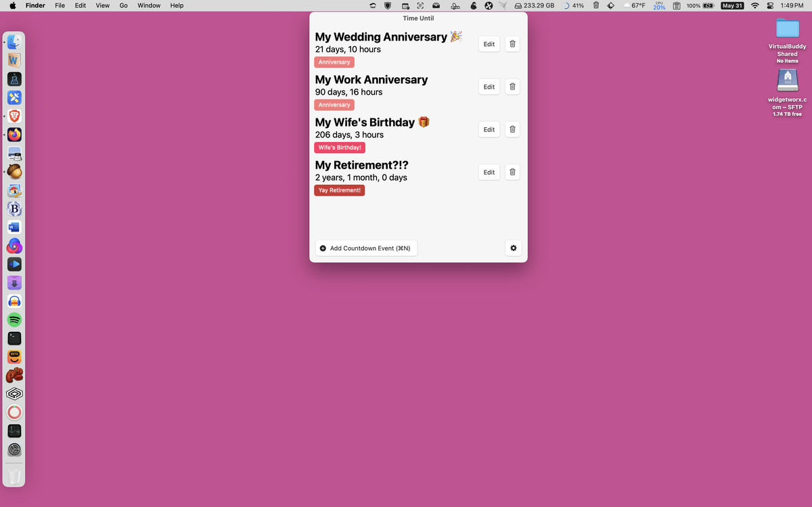Screen dimensions: 812x507
Task: Select the Anniversary tag under Work Anniversary
Action: 334,105
